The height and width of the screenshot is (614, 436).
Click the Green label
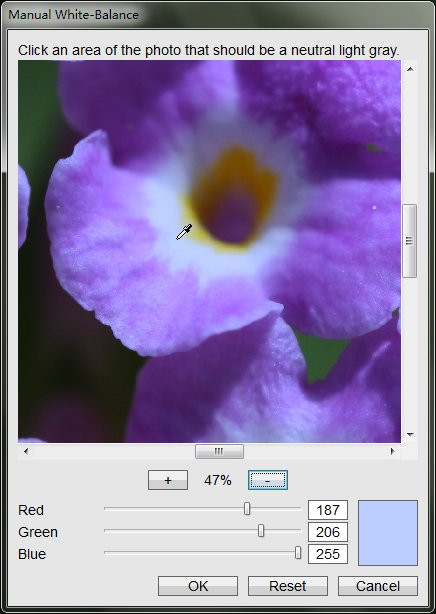click(38, 532)
